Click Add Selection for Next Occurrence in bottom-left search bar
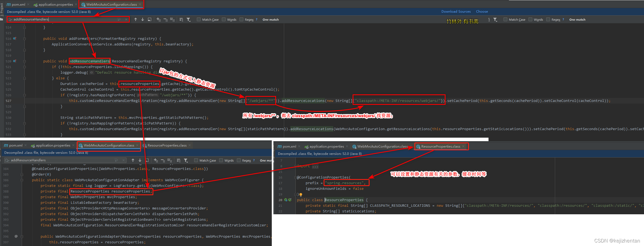 point(156,160)
